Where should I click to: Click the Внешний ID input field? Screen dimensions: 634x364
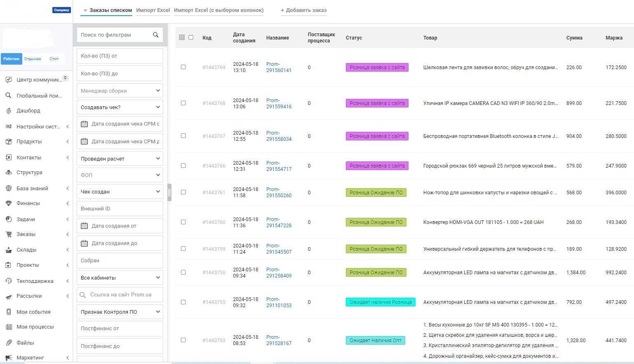(120, 208)
